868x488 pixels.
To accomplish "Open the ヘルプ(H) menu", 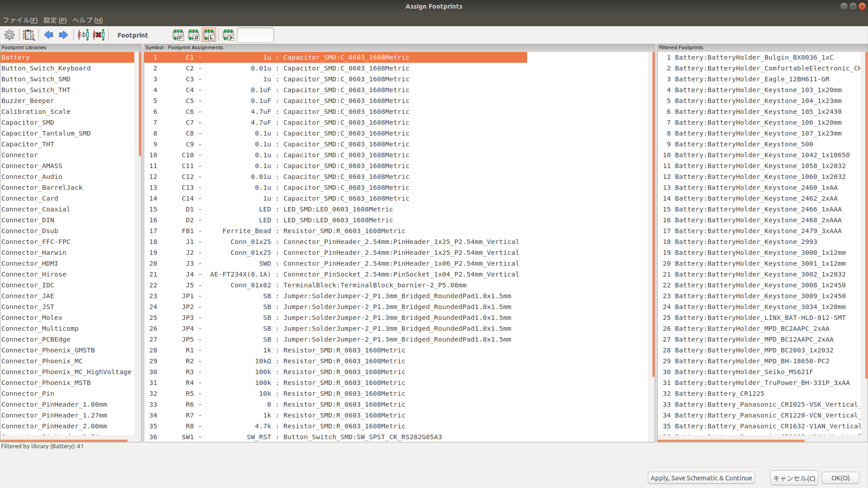I will 88,20.
